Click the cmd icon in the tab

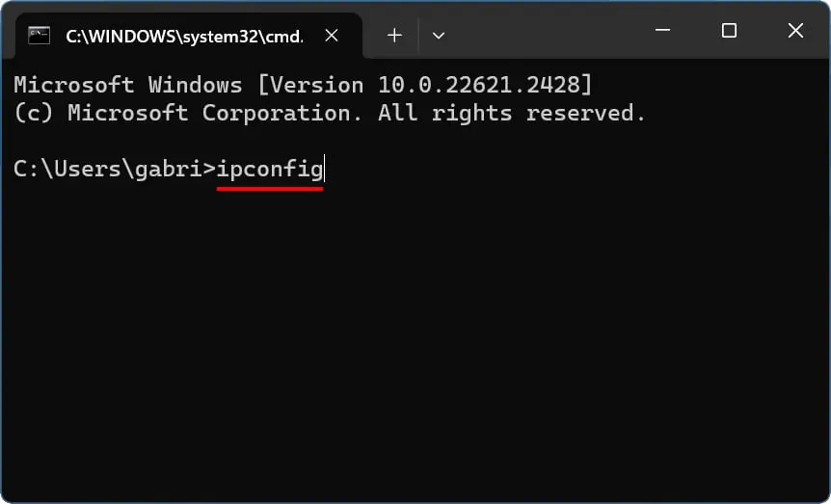click(x=40, y=36)
